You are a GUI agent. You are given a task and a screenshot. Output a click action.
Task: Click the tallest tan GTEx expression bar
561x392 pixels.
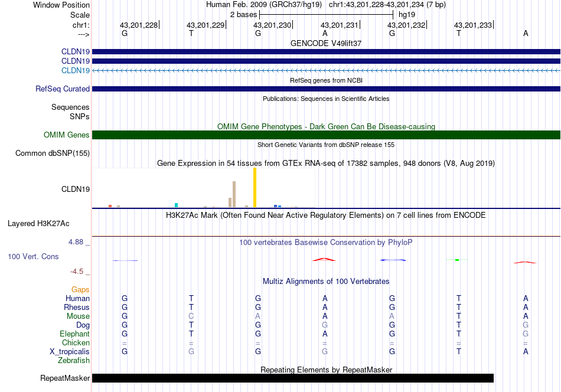(x=234, y=194)
